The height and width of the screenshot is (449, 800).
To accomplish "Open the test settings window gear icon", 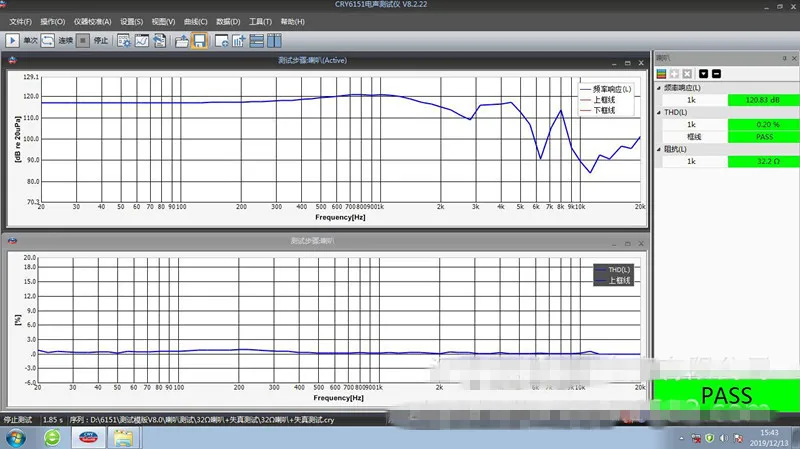I will tap(124, 41).
